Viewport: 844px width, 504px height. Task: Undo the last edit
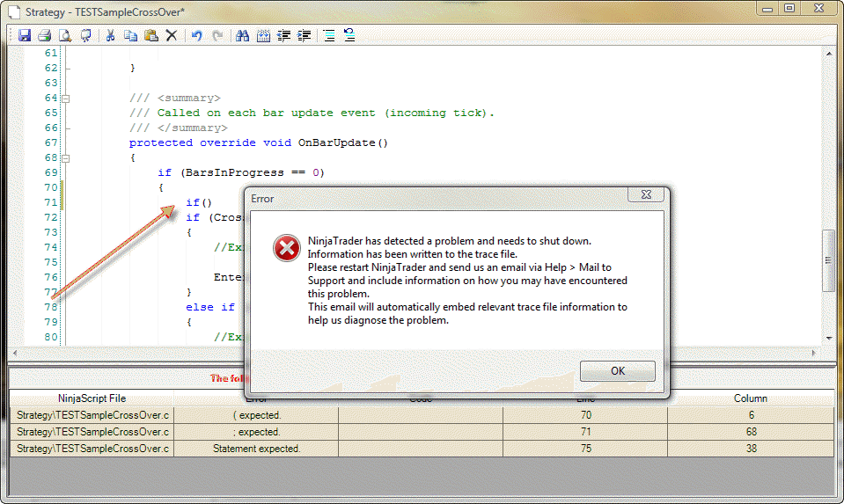pyautogui.click(x=196, y=35)
